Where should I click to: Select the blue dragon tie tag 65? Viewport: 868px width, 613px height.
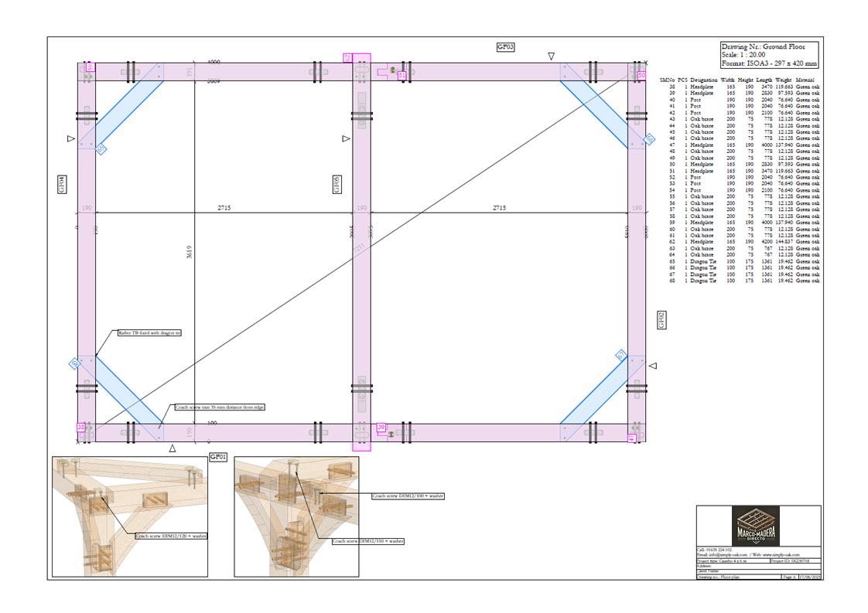point(101,149)
